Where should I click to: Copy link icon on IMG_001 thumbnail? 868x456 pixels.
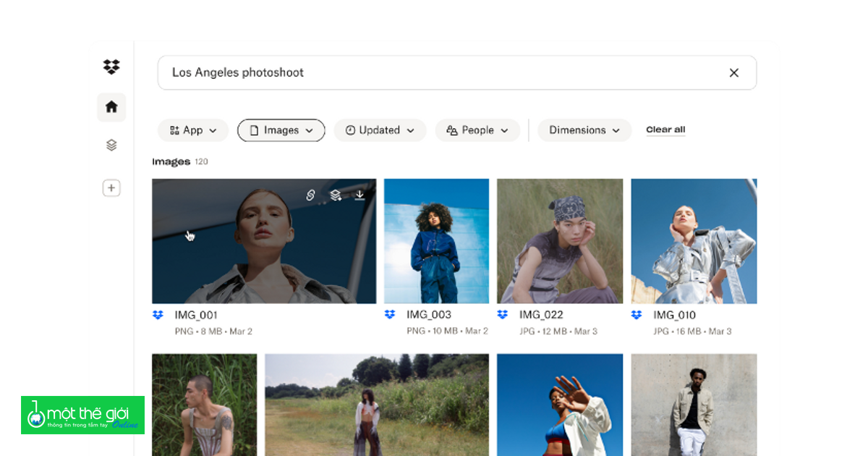pos(310,195)
